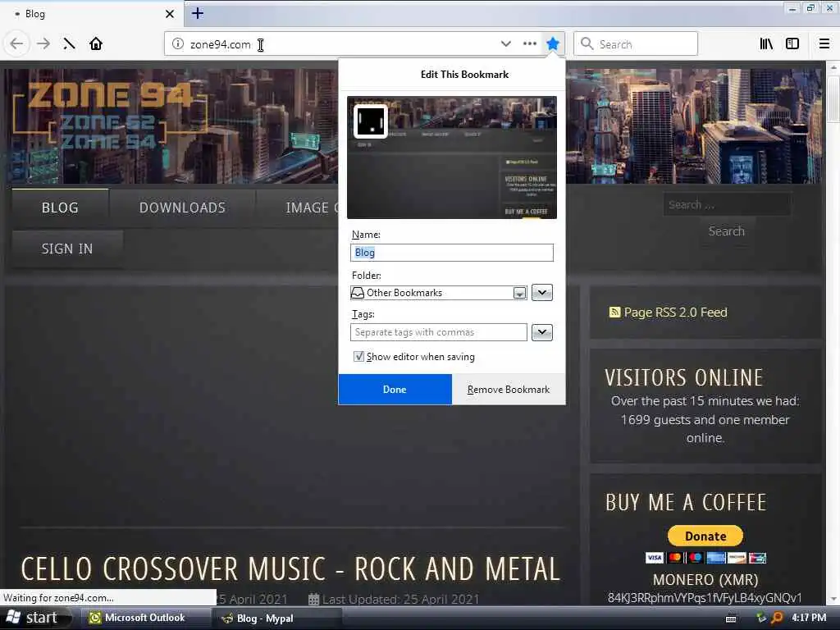The image size is (840, 630).
Task: Open the DOWNLOADS menu item
Action: [x=182, y=208]
